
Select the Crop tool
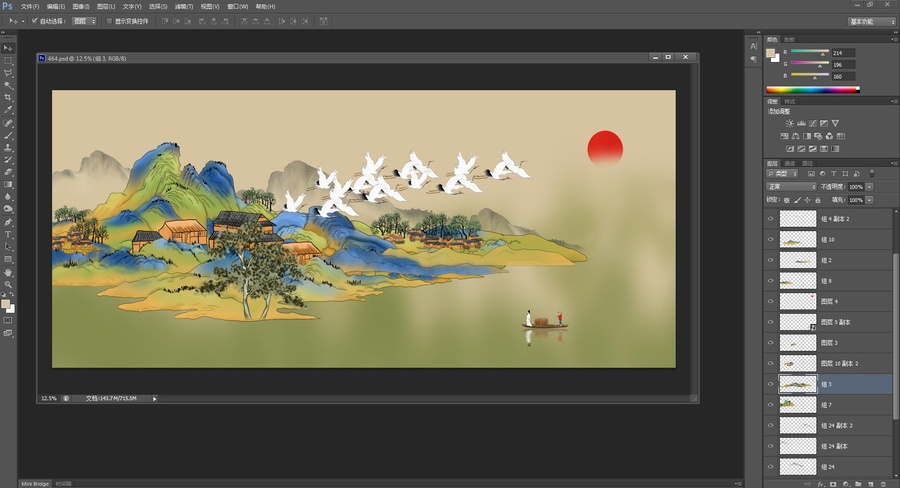[8, 98]
